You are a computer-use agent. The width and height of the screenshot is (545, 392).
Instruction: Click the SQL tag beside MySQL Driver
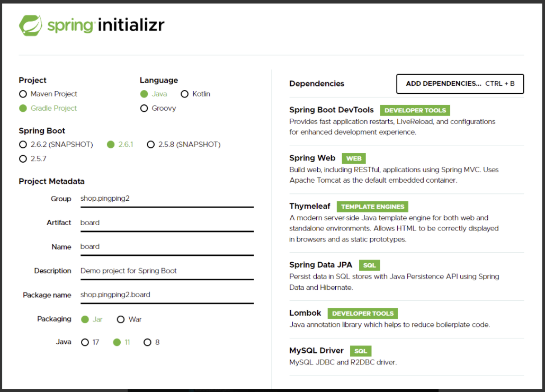coord(361,351)
